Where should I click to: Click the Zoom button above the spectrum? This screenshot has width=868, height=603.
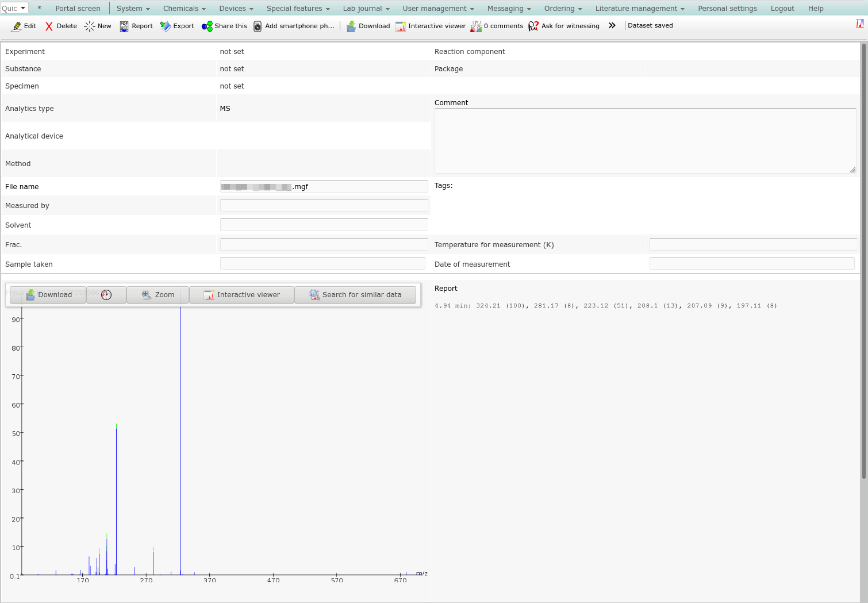(x=158, y=295)
